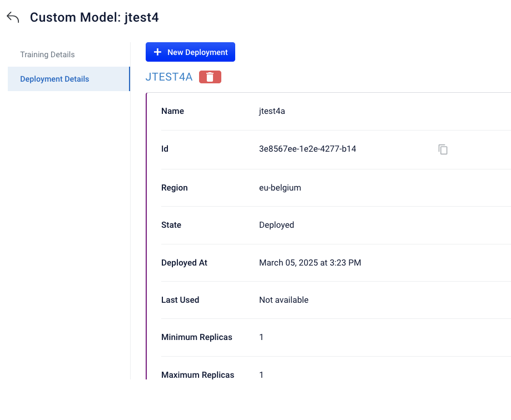Go back using the return arrow icon

(x=13, y=17)
